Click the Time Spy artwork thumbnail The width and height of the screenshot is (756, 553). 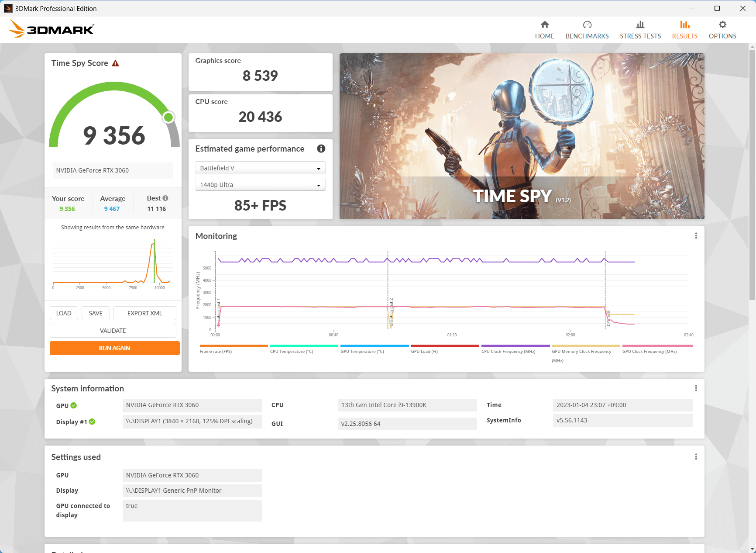(522, 136)
